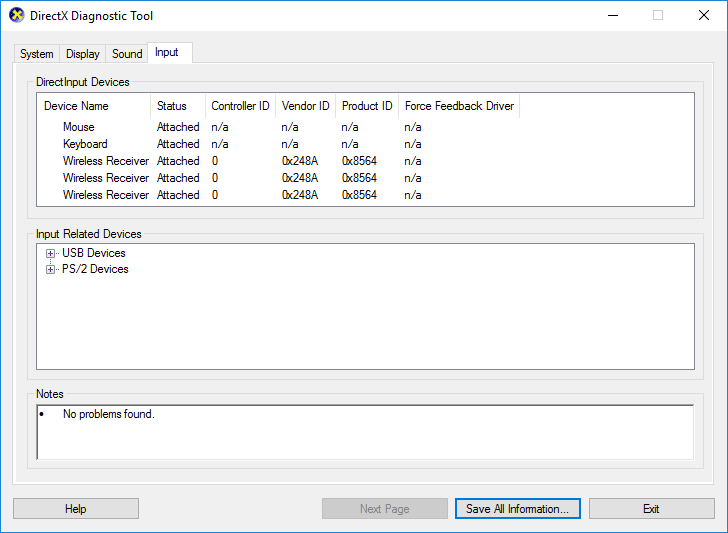Click Vendor ID n/a in Mouse row
The height and width of the screenshot is (533, 728).
click(x=290, y=127)
